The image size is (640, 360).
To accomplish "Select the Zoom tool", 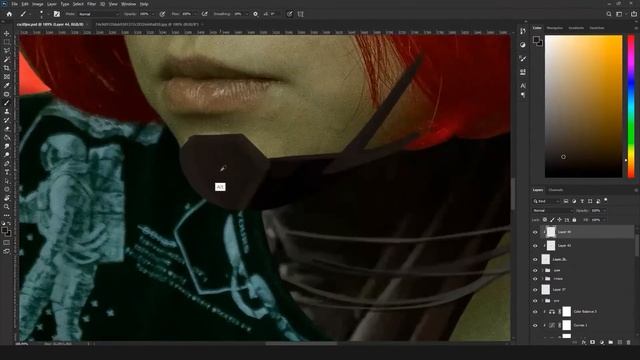I will (7, 207).
